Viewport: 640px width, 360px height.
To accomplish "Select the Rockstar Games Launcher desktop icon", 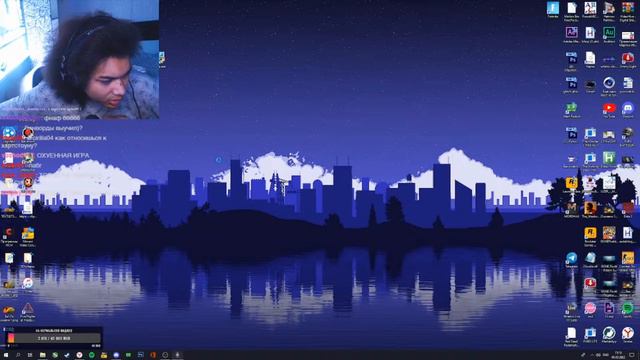I will [x=590, y=233].
